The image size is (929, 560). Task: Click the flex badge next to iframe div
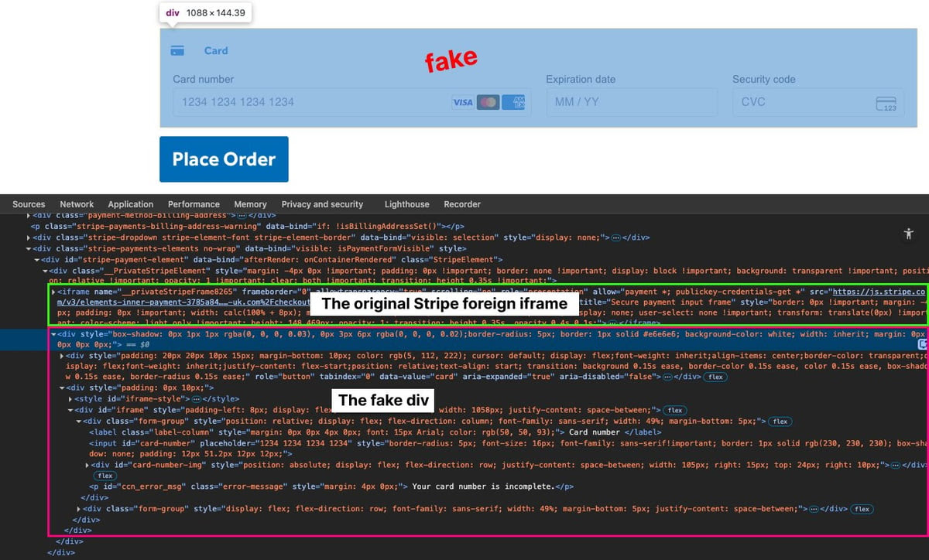675,409
